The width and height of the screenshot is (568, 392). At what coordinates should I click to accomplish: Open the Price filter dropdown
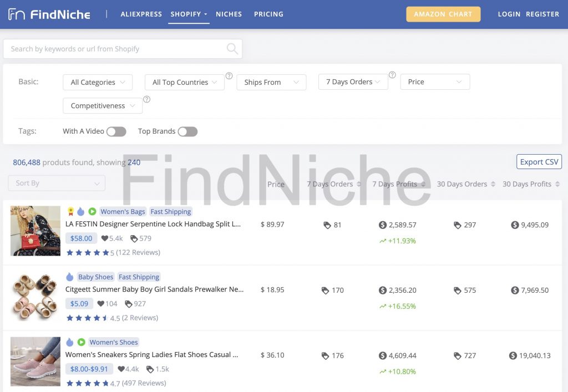435,82
